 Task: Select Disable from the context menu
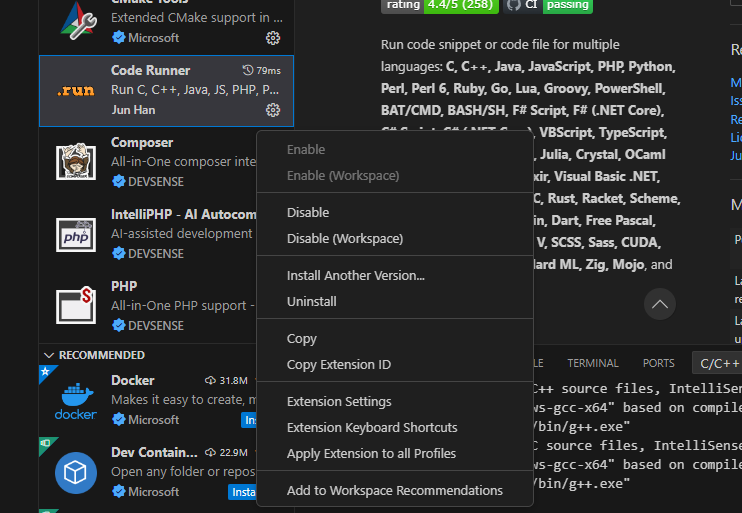tap(308, 212)
